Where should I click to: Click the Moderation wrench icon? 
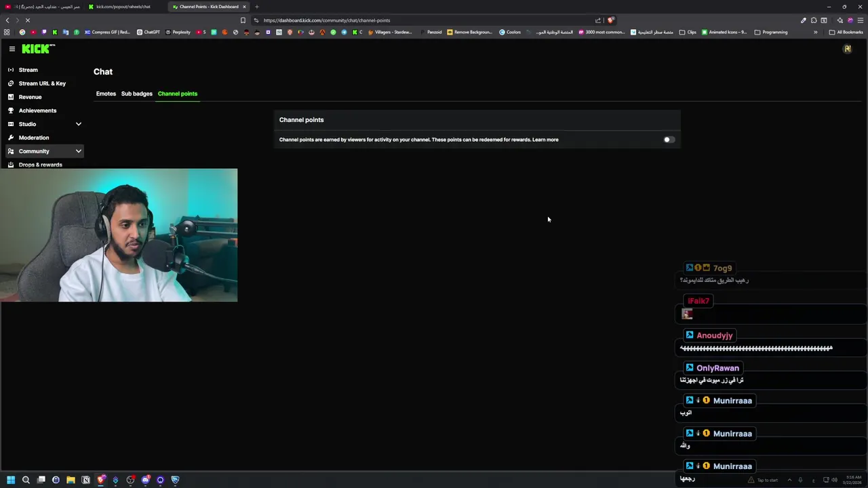pos(11,138)
